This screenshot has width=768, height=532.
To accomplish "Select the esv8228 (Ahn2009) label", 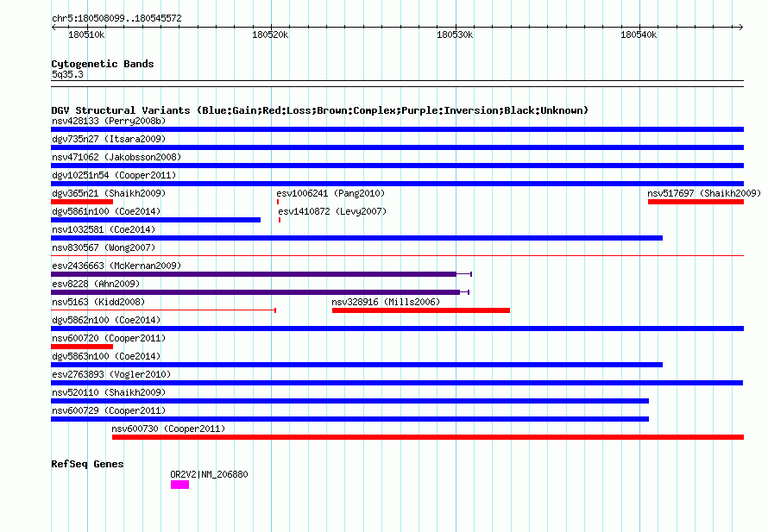I will (96, 284).
